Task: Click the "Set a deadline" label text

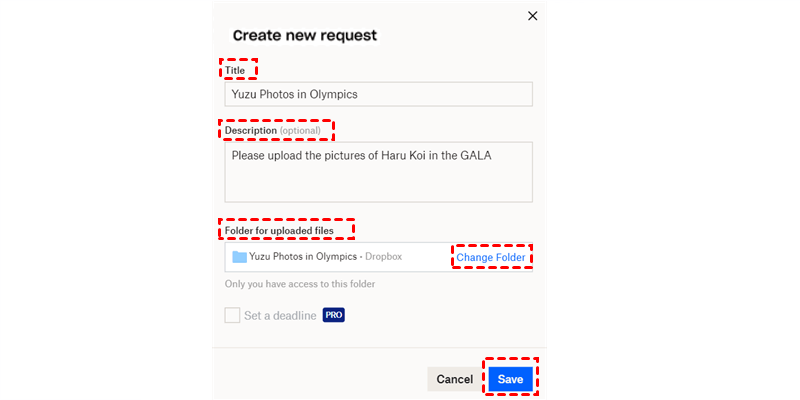Action: pos(280,315)
